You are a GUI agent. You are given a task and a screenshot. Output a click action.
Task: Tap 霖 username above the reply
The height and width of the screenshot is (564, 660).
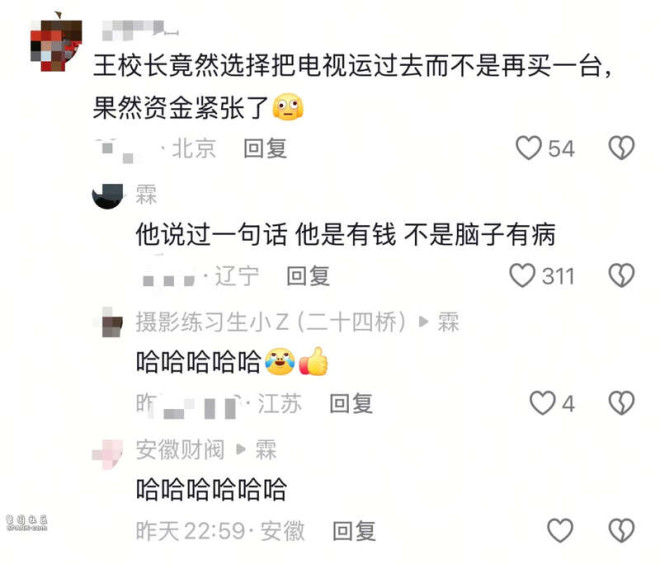pyautogui.click(x=146, y=195)
